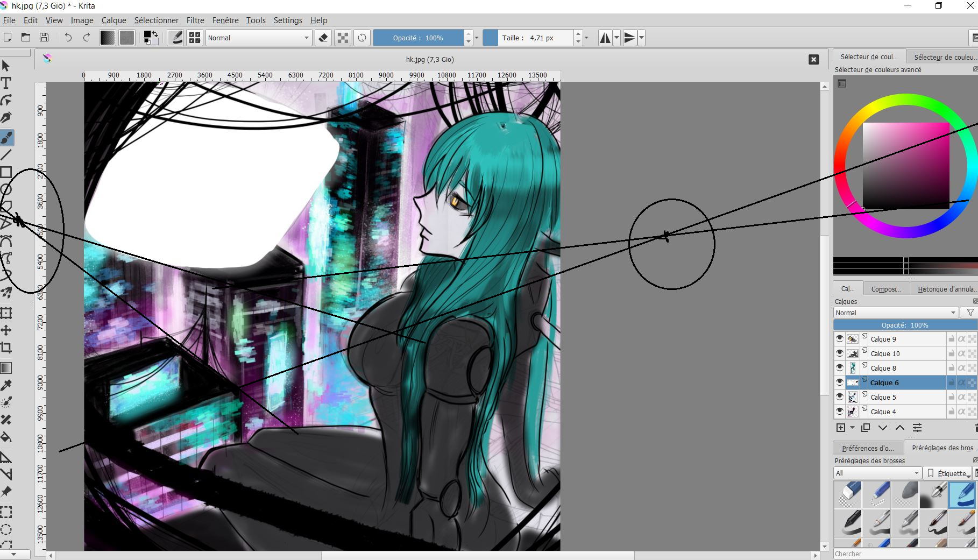
Task: Select the Fill bucket tool
Action: coord(6,437)
